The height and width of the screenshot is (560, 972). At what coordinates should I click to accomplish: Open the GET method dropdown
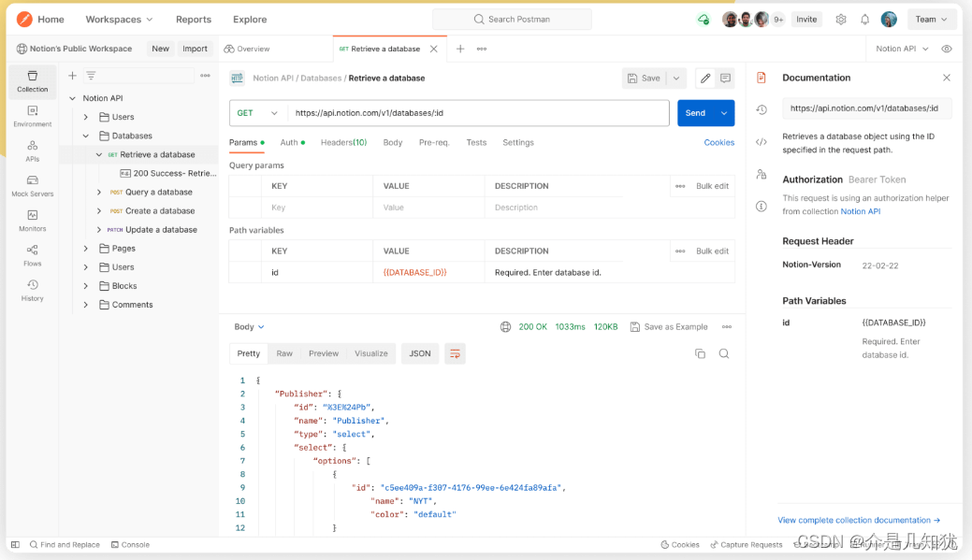tap(257, 113)
